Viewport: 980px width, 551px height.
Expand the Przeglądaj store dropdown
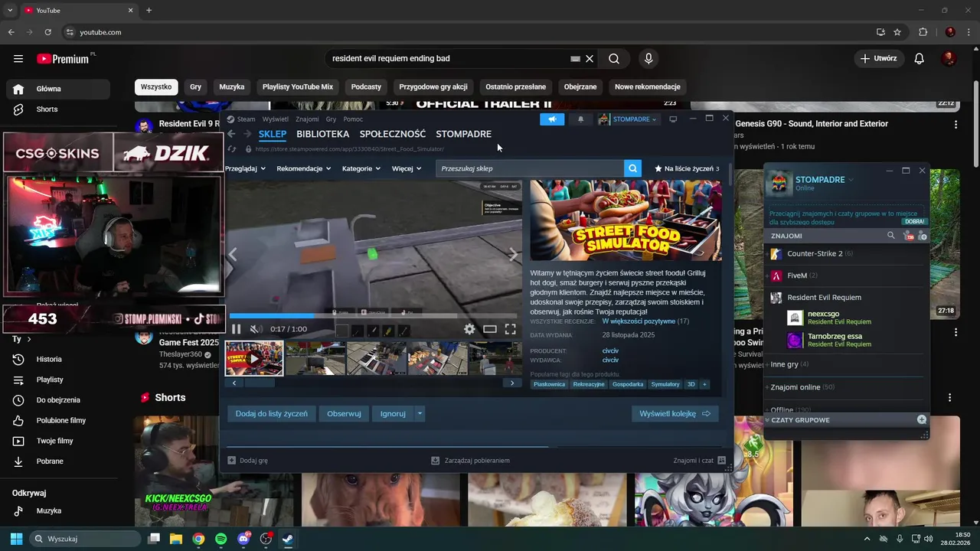tap(245, 168)
